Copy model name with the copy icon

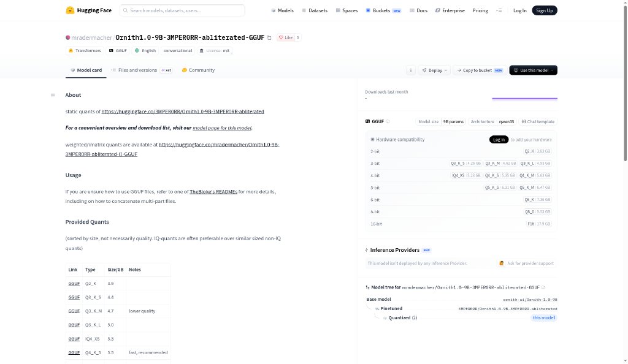(x=269, y=37)
